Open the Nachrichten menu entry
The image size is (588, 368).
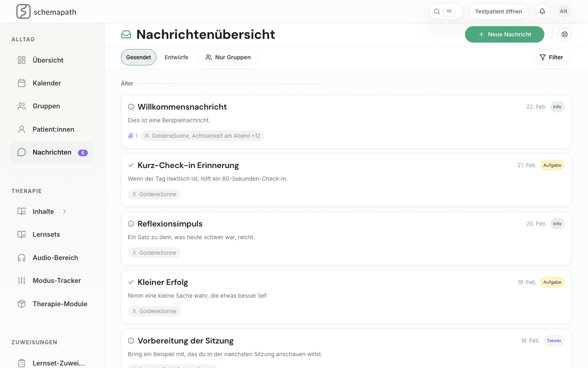(52, 152)
